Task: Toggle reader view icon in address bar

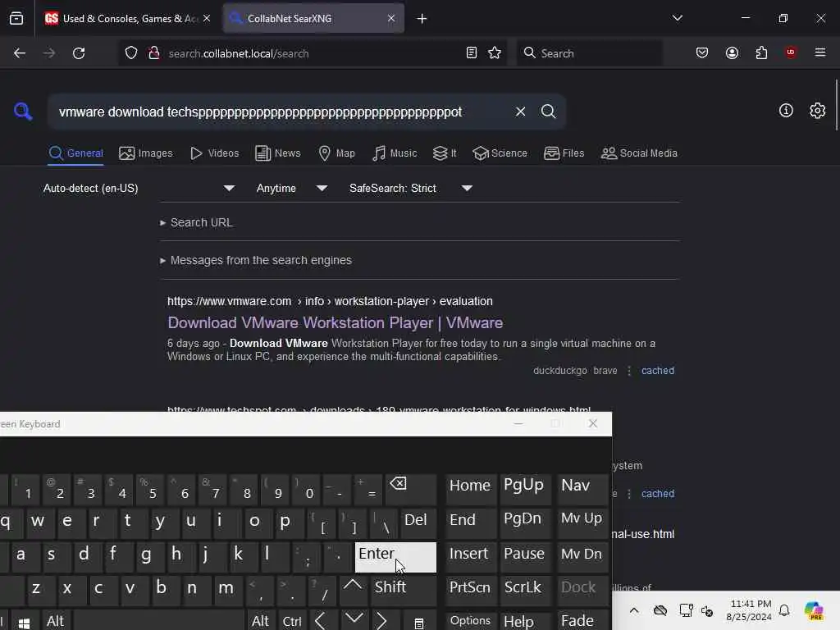Action: tap(472, 53)
